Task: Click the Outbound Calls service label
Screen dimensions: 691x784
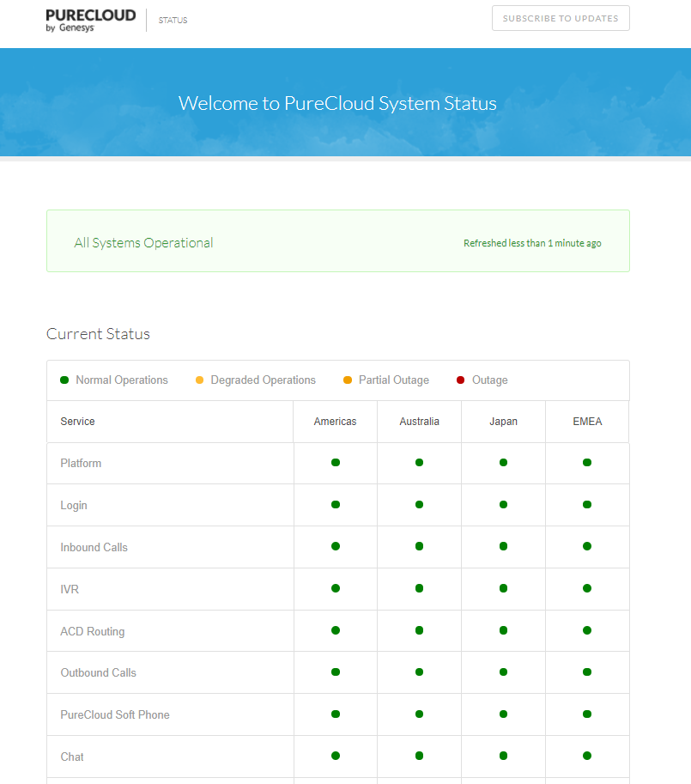Action: (x=99, y=673)
